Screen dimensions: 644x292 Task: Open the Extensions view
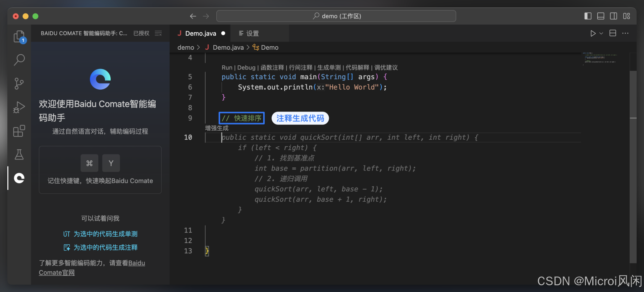pyautogui.click(x=19, y=131)
